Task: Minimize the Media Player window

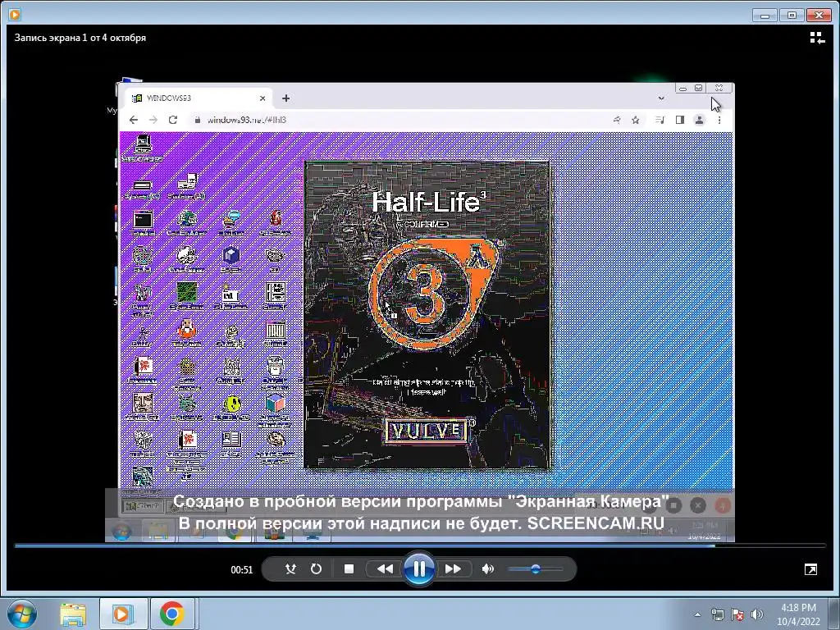Action: click(765, 15)
